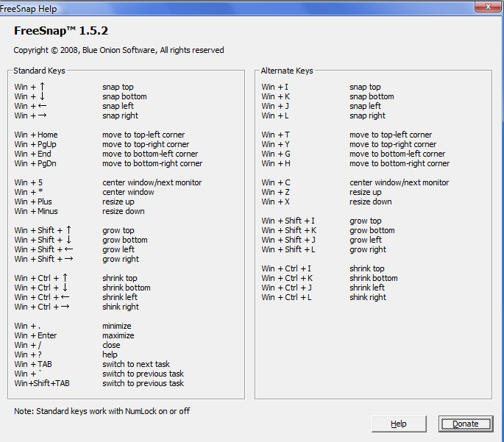The height and width of the screenshot is (442, 504).
Task: Click the 'Win + Plus' shortcut text
Action: pyautogui.click(x=33, y=202)
